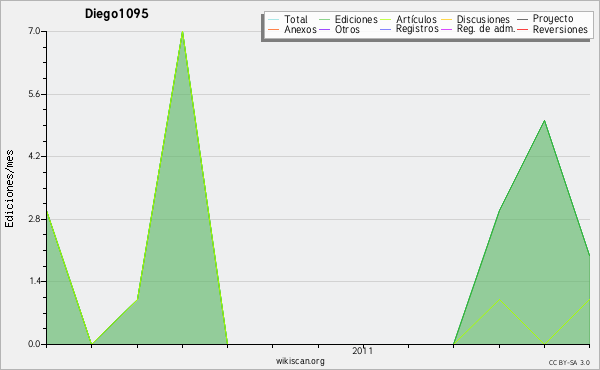The image size is (600, 370).
Task: Click the 1.4 y-axis label
Action: 34,281
